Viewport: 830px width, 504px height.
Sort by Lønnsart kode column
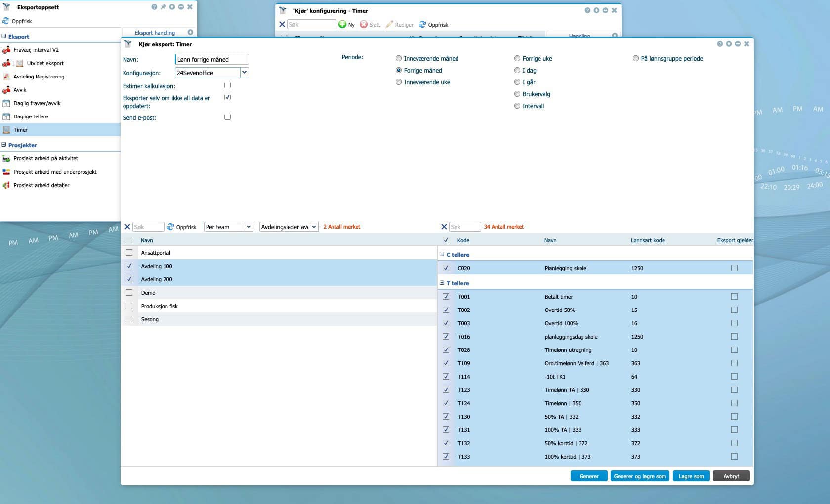click(648, 240)
